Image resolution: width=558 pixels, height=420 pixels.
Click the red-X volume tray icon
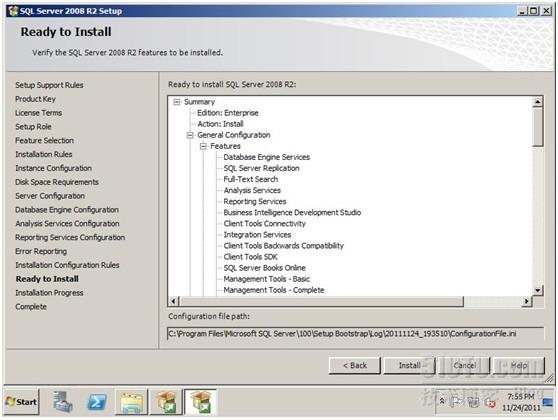click(x=491, y=403)
